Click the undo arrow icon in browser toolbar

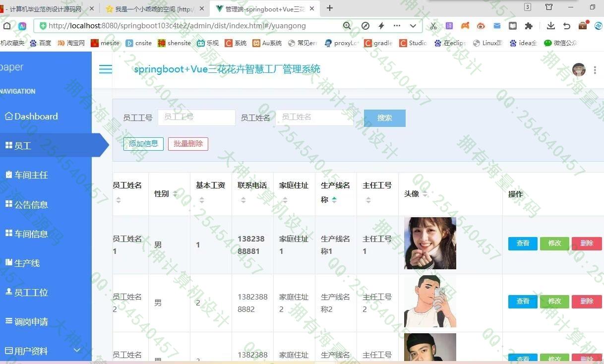point(567,26)
